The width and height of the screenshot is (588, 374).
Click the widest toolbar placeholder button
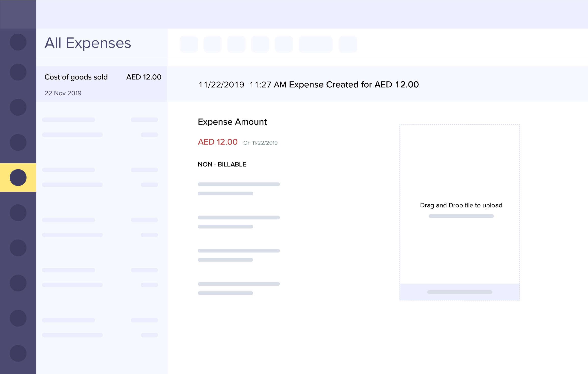coord(316,44)
